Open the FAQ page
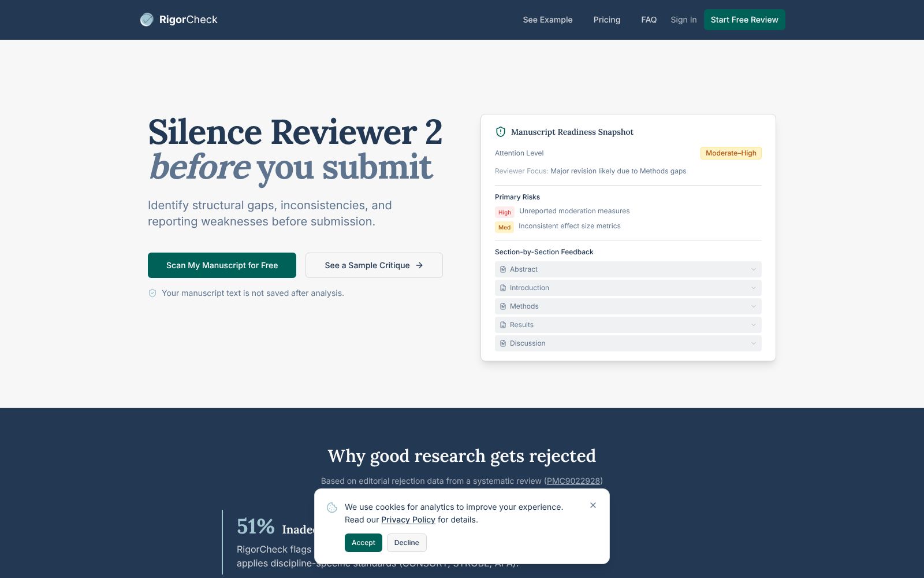This screenshot has width=924, height=578. [x=649, y=20]
